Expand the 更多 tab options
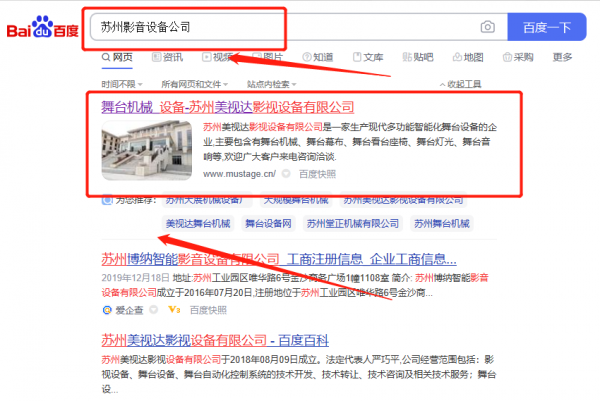600x401 pixels. [562, 58]
